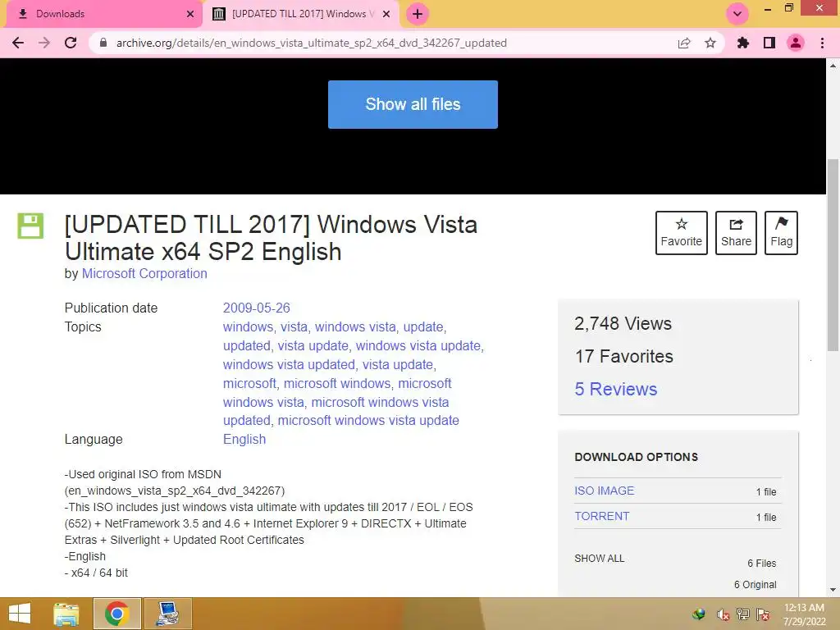Click the 17 Favorites count

point(623,356)
